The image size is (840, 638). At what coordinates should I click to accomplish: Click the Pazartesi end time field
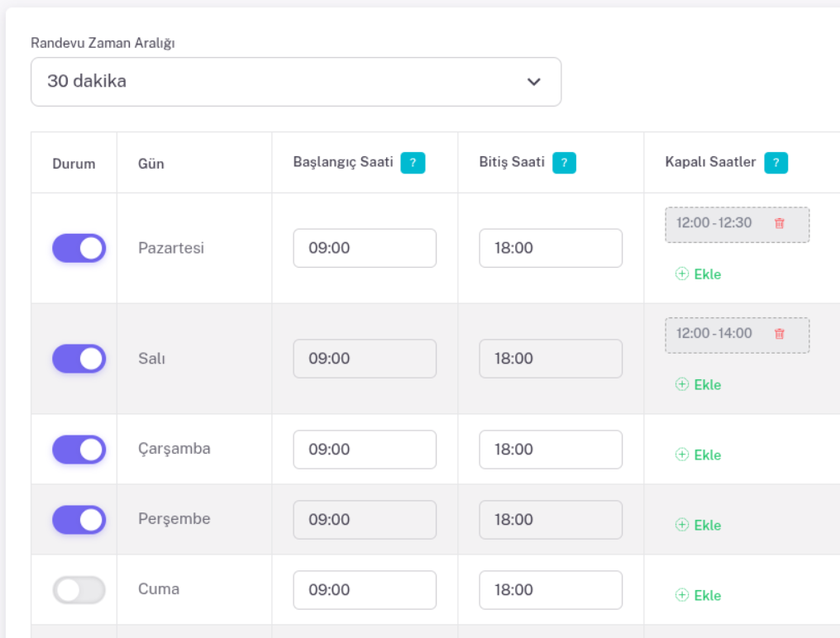click(551, 248)
